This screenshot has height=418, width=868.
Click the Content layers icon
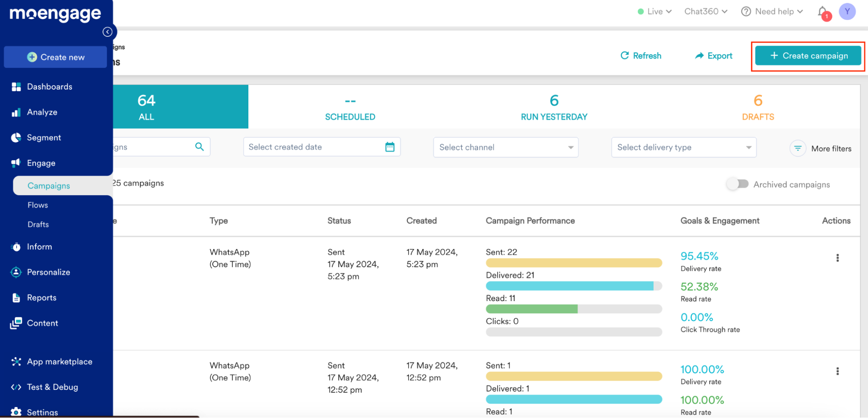pos(16,323)
